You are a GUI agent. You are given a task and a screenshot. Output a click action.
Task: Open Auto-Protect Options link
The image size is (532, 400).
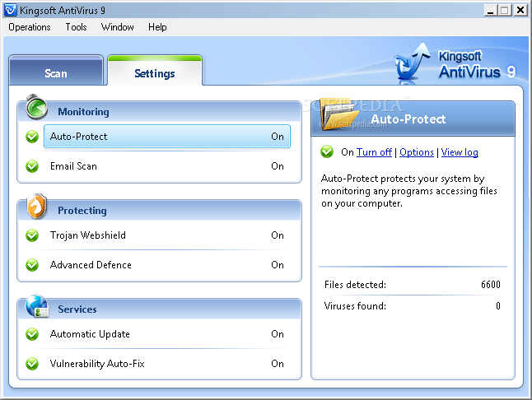click(417, 152)
